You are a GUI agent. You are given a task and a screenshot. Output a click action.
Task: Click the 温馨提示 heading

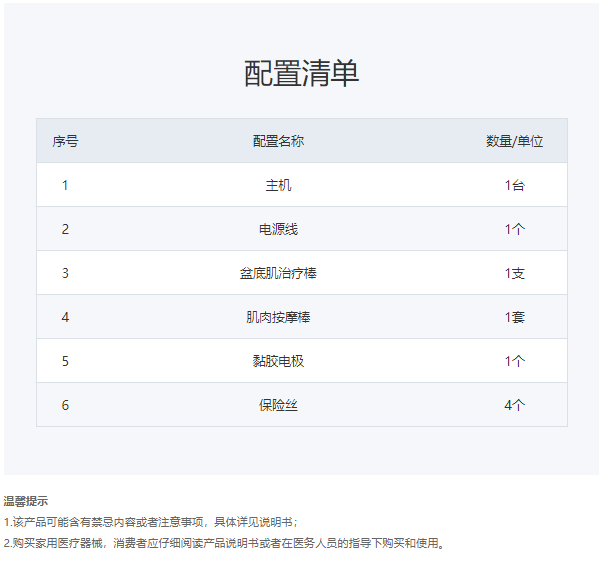click(x=26, y=501)
